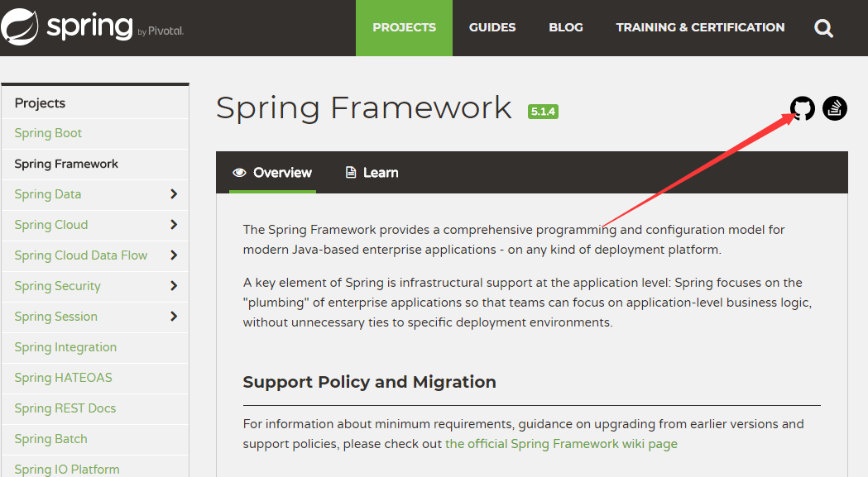
Task: Follow the official Spring Framework wiki page link
Action: click(561, 444)
